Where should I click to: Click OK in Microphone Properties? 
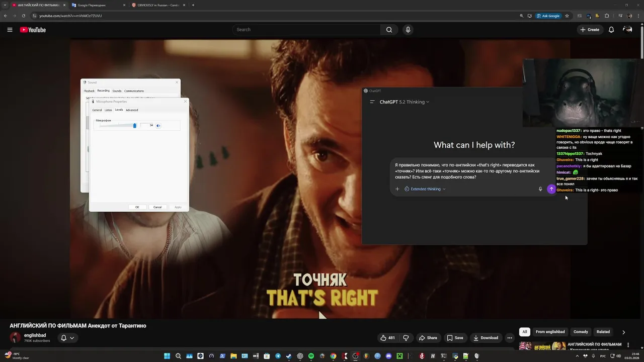tap(137, 207)
